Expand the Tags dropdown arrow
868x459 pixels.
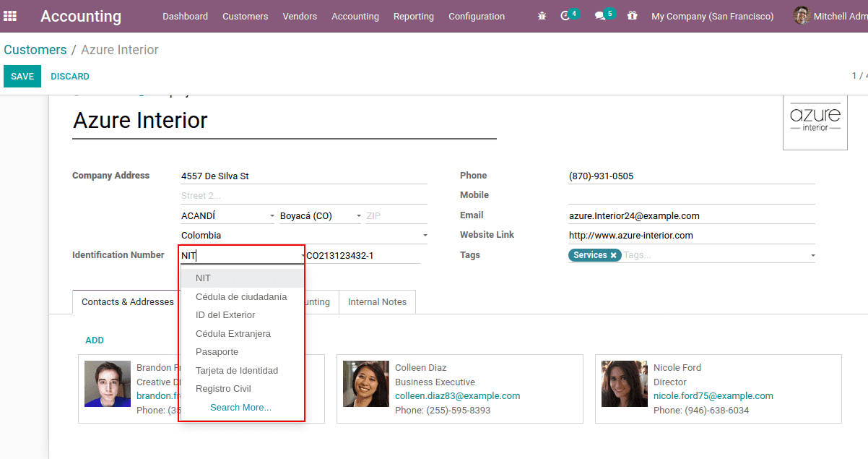[x=812, y=255]
